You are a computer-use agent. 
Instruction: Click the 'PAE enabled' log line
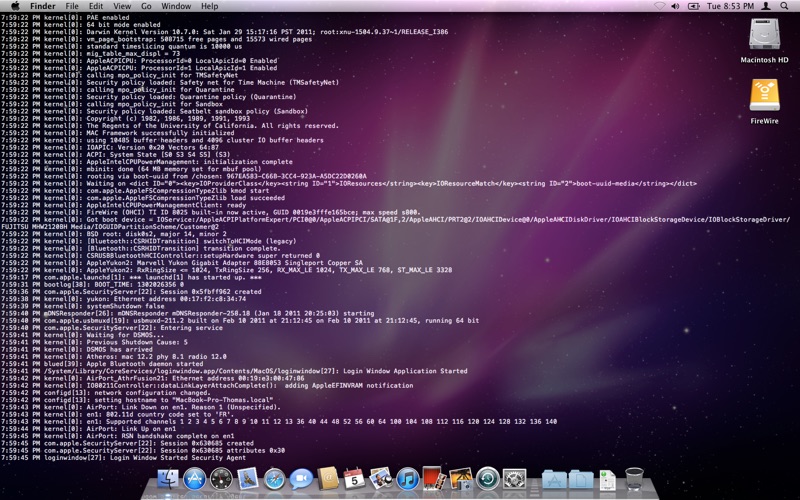click(66, 17)
